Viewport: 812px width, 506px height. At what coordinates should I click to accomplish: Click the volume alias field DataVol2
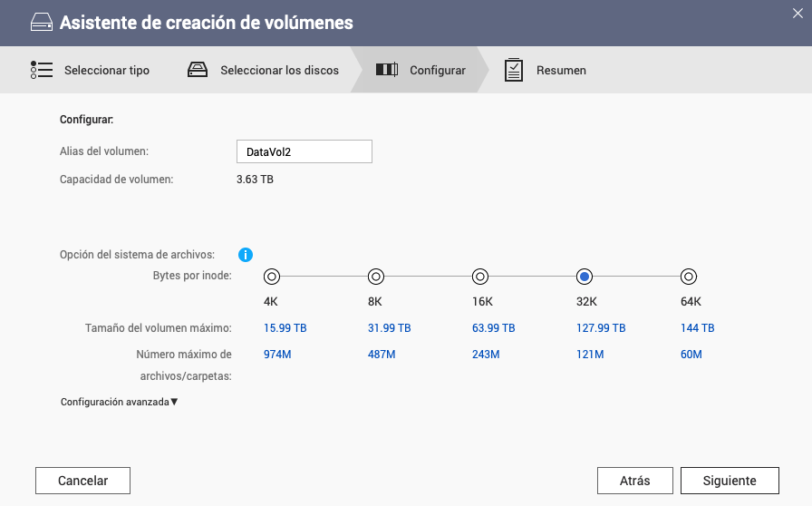pyautogui.click(x=304, y=152)
